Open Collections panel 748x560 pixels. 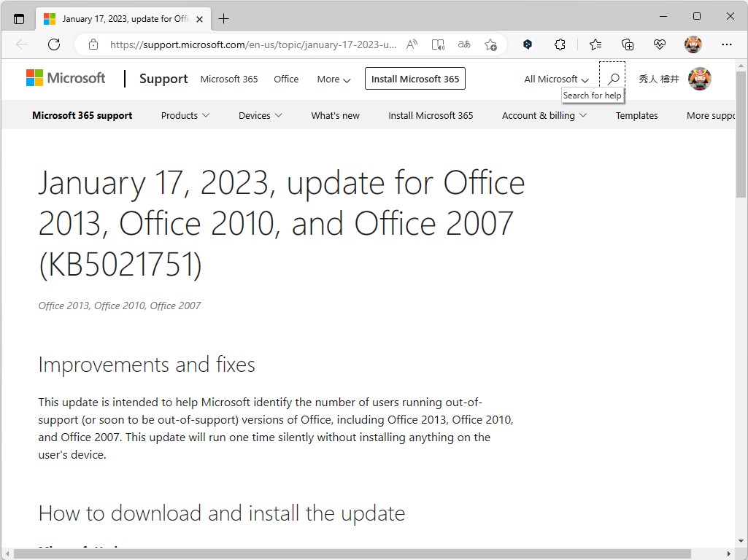pos(628,44)
